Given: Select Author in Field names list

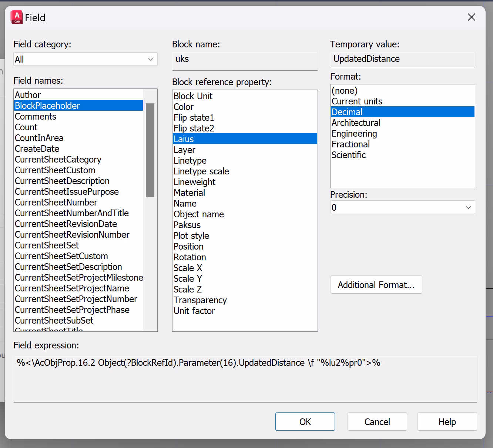Looking at the screenshot, I should click(28, 95).
